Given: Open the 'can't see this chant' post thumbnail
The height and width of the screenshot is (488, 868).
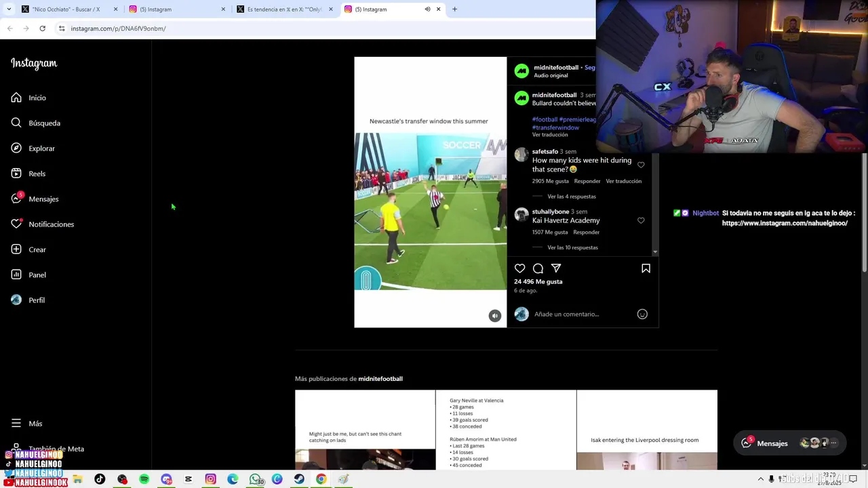Looking at the screenshot, I should [x=365, y=430].
